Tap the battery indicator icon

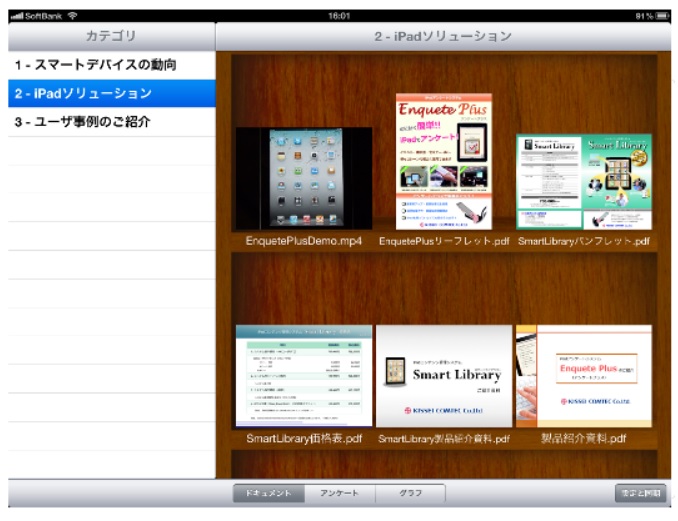pyautogui.click(x=662, y=16)
